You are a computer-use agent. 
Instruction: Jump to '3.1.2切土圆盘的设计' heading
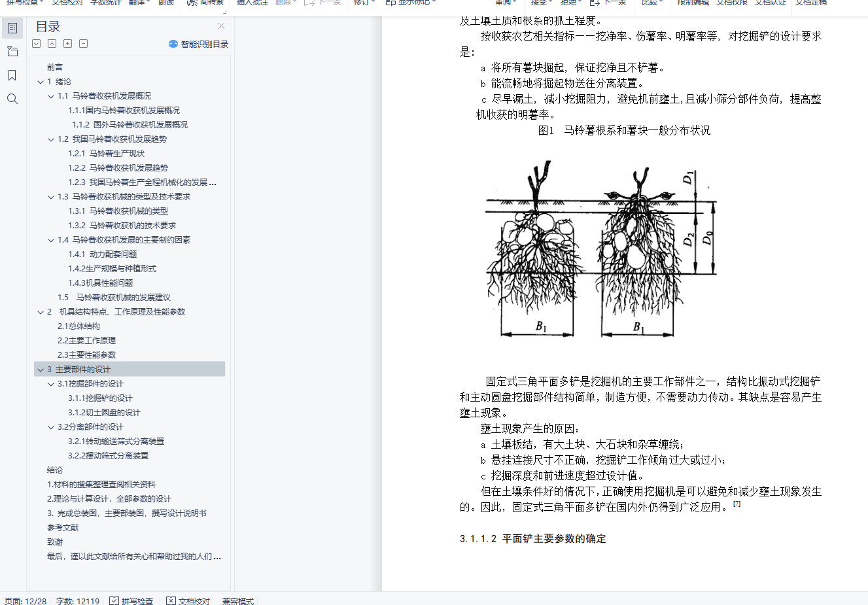[104, 413]
